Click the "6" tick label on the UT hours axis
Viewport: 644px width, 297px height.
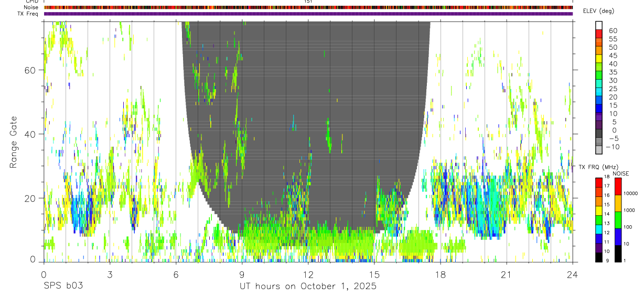pos(176,274)
